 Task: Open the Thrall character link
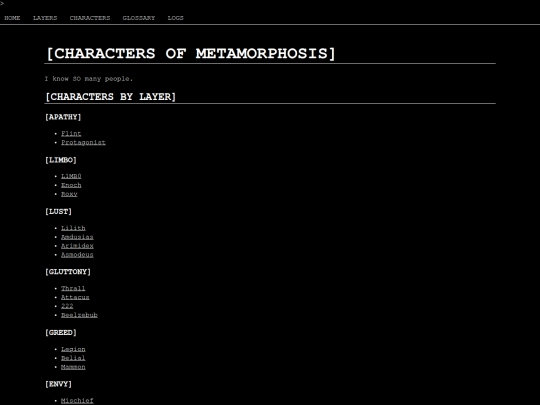73,288
